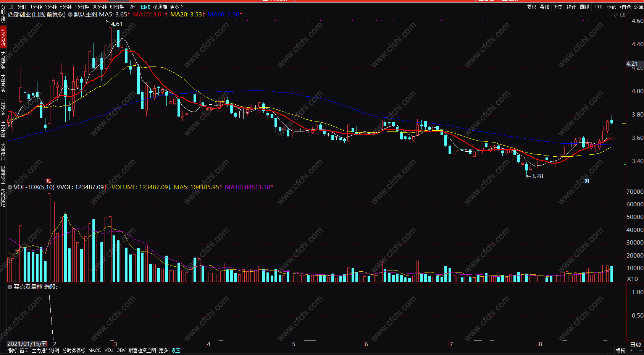Click the 叠加 overlay button
The width and height of the screenshot is (644, 355).
[x=545, y=7]
